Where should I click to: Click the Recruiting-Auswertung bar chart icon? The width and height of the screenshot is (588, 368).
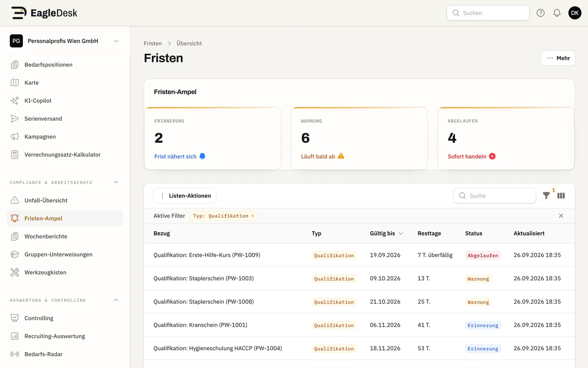click(15, 336)
